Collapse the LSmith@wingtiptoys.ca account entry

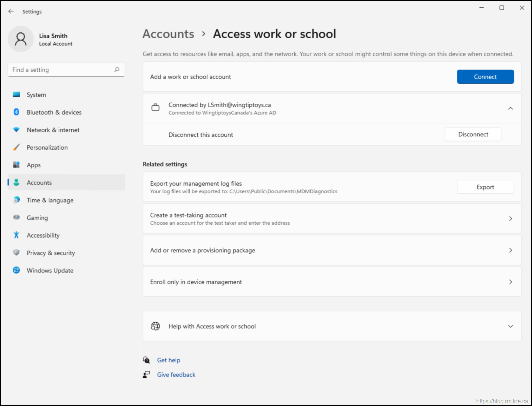tap(510, 108)
